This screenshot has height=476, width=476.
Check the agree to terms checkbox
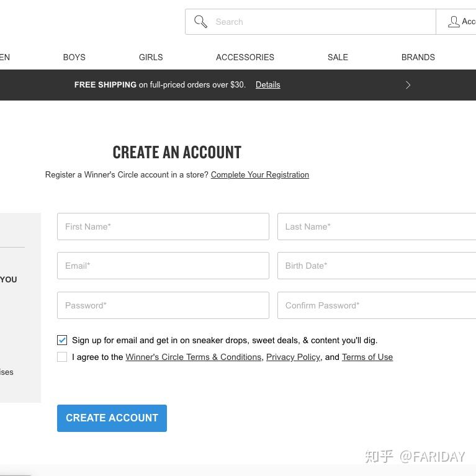pos(62,357)
